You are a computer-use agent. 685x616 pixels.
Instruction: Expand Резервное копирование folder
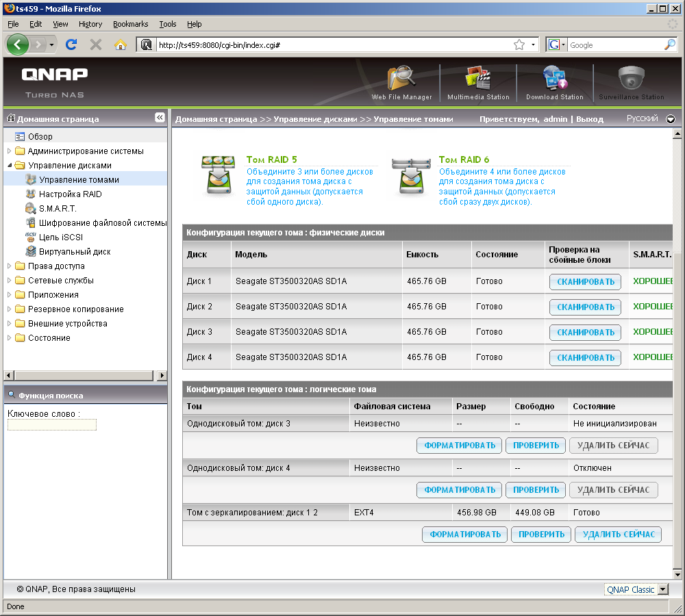9,309
